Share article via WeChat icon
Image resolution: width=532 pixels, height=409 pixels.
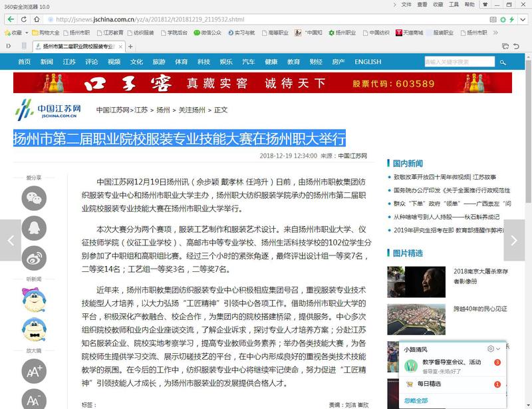[34, 198]
